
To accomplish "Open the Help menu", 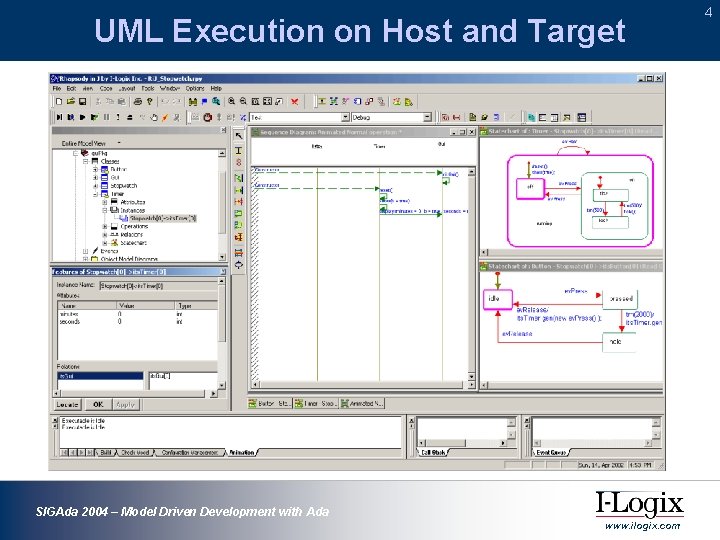I will pos(216,88).
